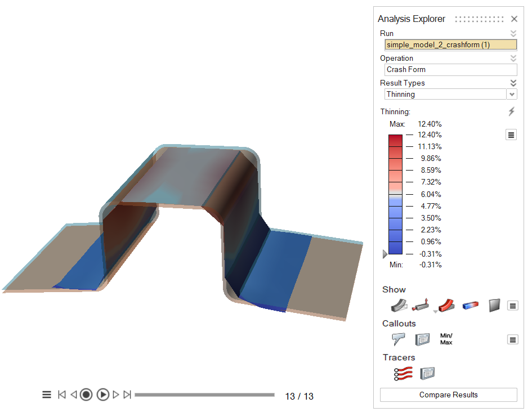
Task: Click the Compare Results button
Action: [448, 395]
